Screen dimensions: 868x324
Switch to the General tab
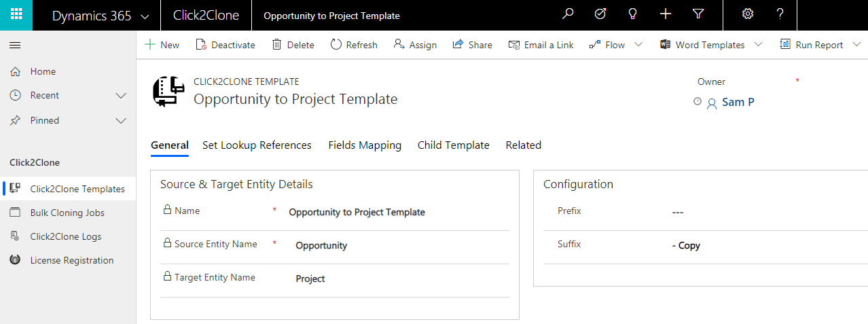pos(170,145)
